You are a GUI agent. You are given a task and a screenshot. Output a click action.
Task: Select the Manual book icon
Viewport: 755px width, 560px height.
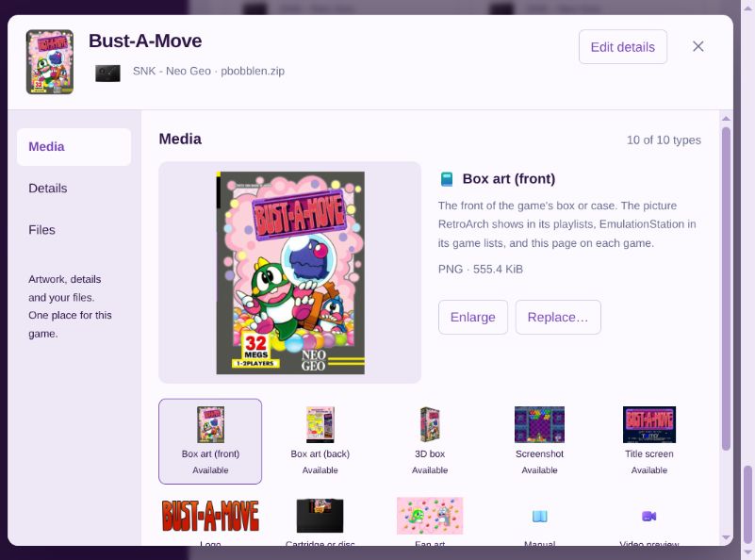coord(539,517)
